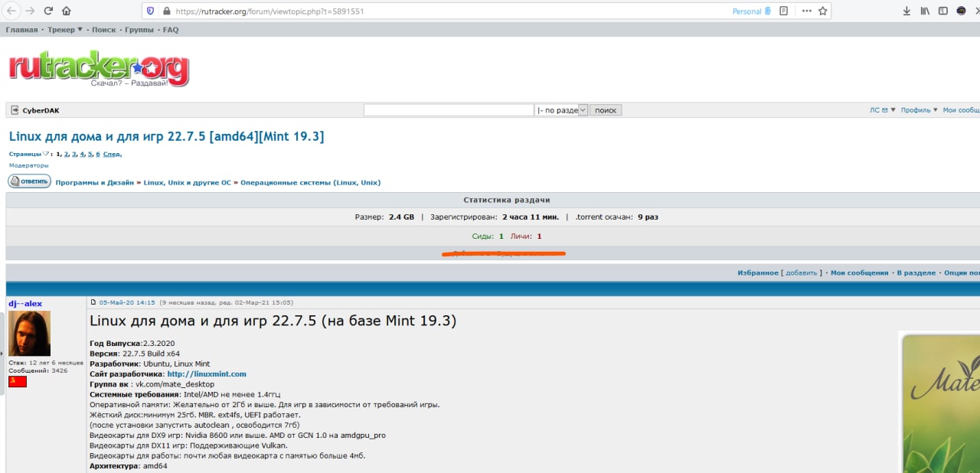This screenshot has height=473, width=980.
Task: Open the 05-Май-20 14:15 post date link
Action: click(127, 302)
